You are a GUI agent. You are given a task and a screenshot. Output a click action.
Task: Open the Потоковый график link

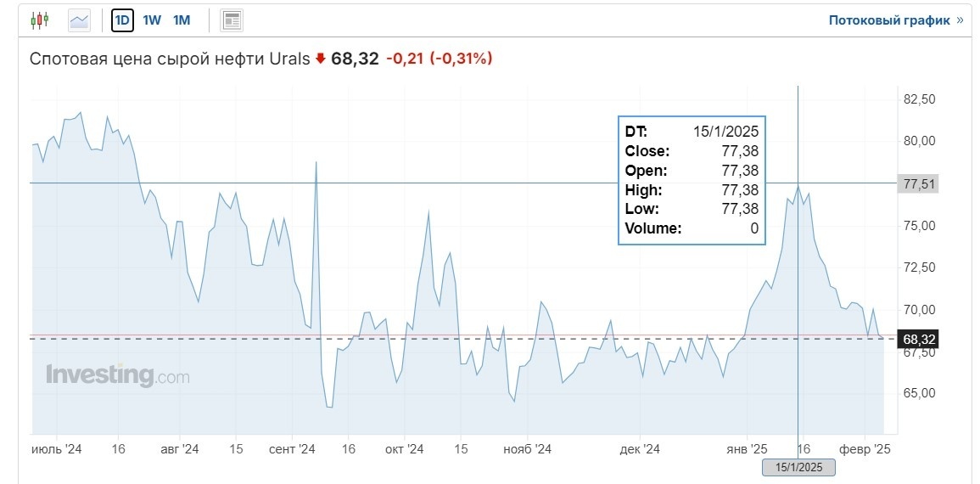(x=889, y=20)
